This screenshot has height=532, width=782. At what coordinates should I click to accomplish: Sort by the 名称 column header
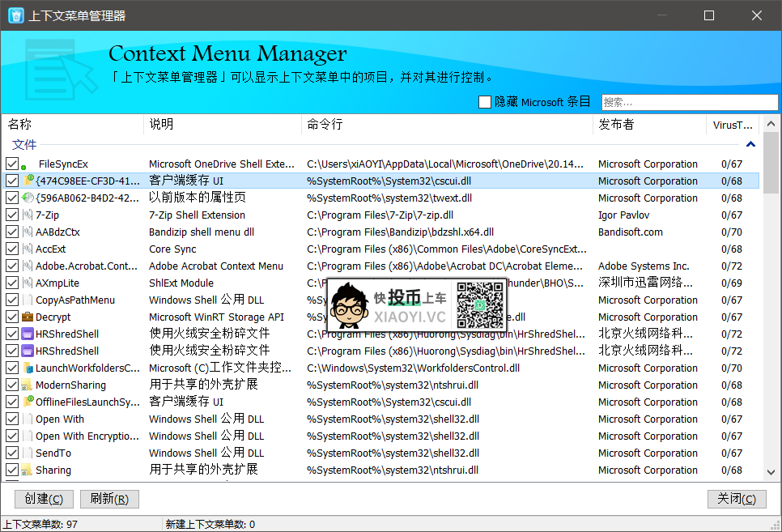pyautogui.click(x=73, y=125)
